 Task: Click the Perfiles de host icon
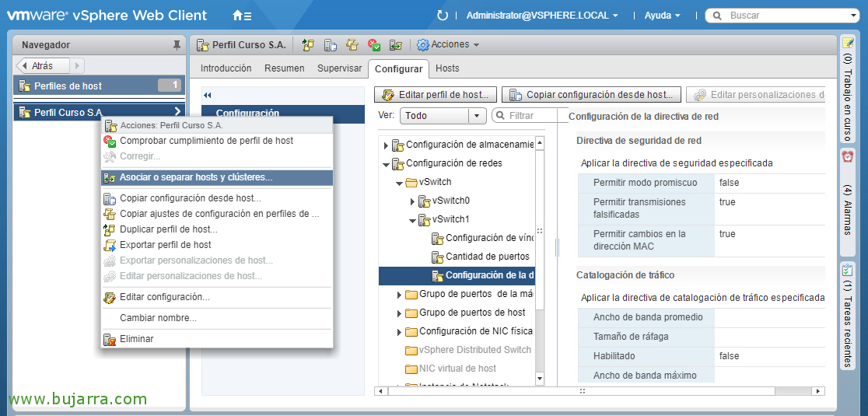(25, 86)
